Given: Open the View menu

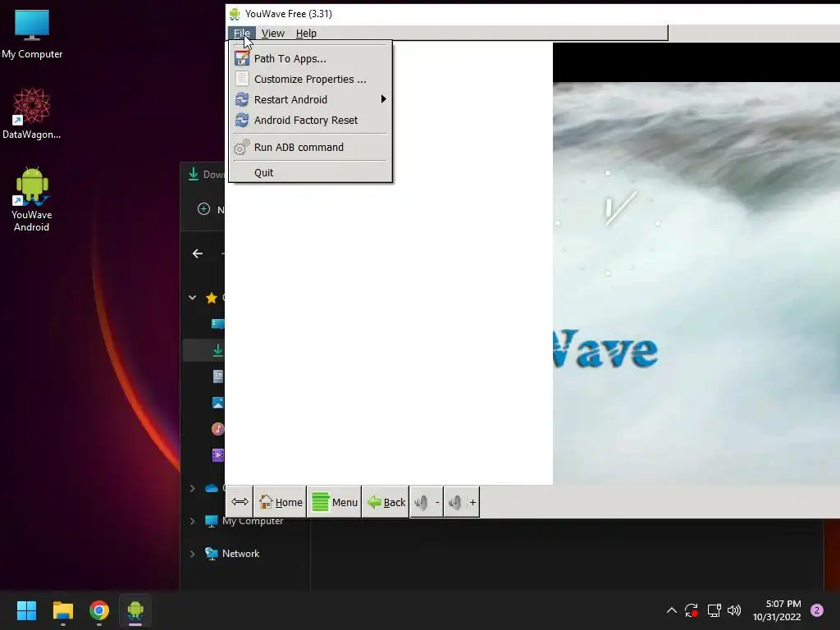Looking at the screenshot, I should (x=272, y=33).
